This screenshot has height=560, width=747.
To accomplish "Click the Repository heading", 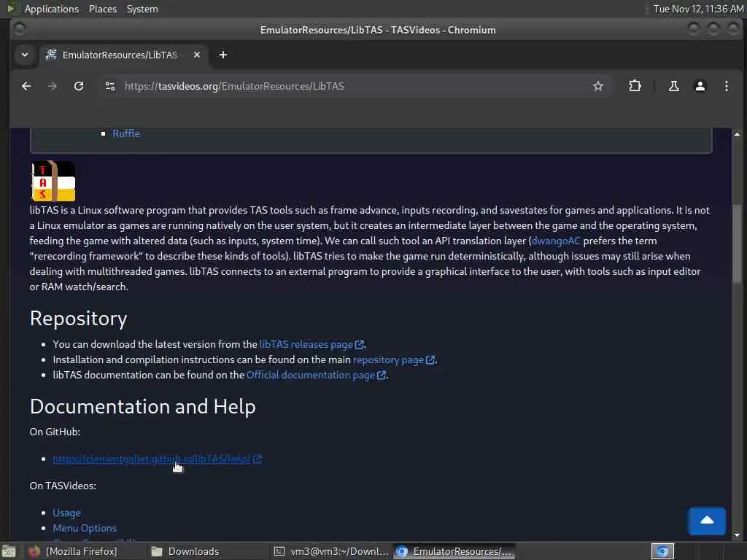I will click(x=79, y=318).
